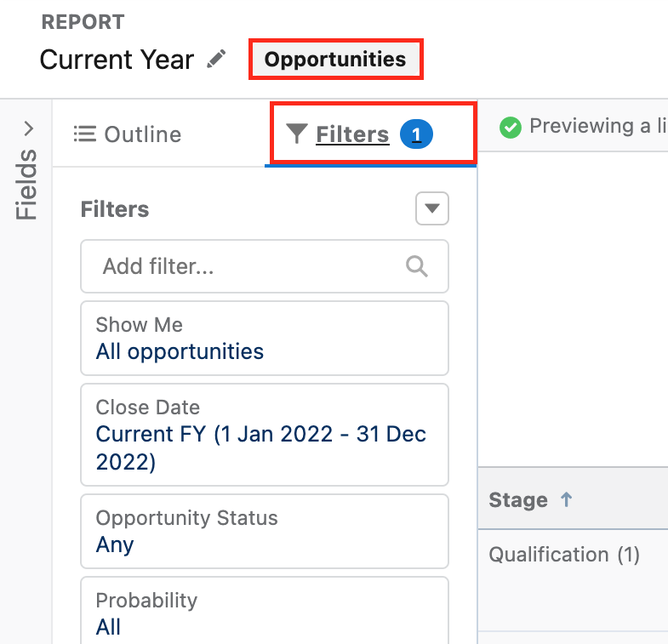668x644 pixels.
Task: Switch to the Outline tab
Action: click(x=128, y=134)
